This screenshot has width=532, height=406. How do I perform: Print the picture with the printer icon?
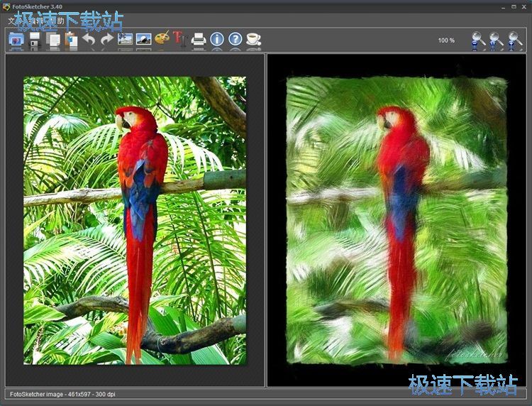[199, 39]
